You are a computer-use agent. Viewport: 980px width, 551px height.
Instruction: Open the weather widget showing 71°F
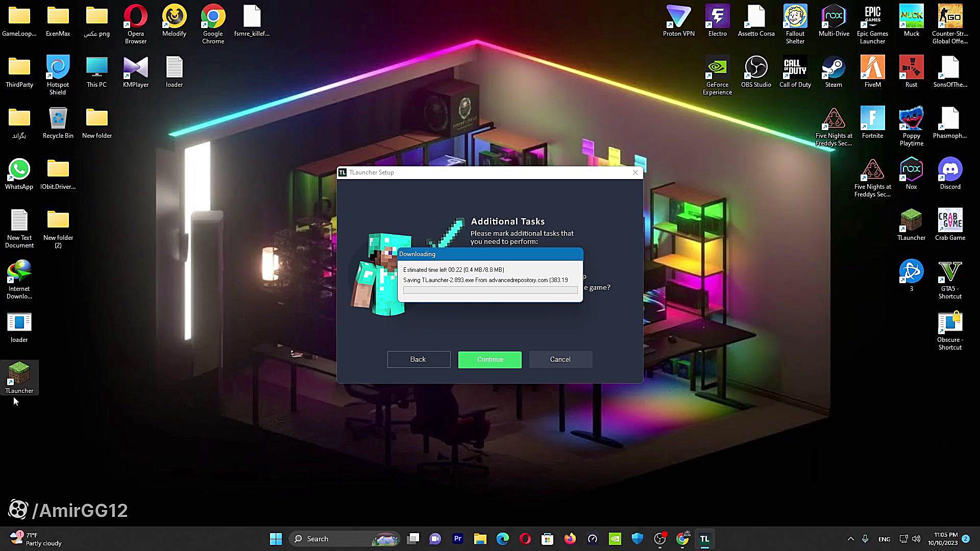(36, 539)
